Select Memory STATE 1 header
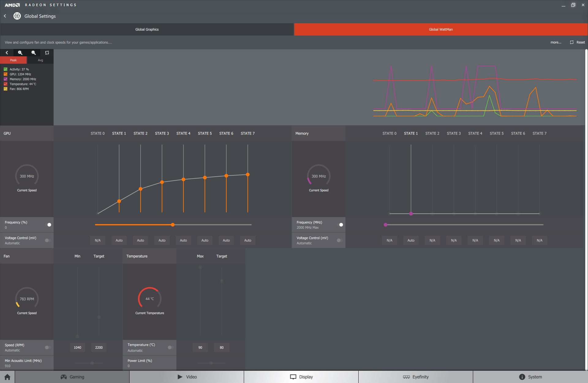The width and height of the screenshot is (588, 383). click(x=411, y=133)
